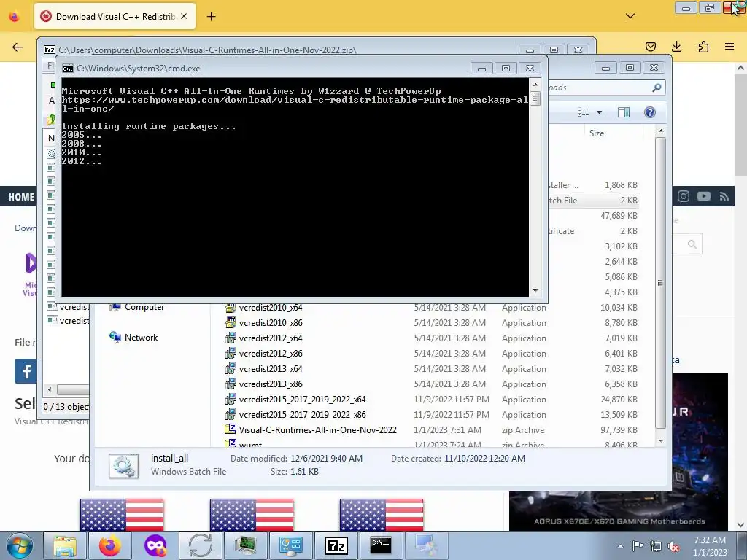Viewport: 747px width, 560px height.
Task: Expand the Firefox list all tabs chevron
Action: 630,16
